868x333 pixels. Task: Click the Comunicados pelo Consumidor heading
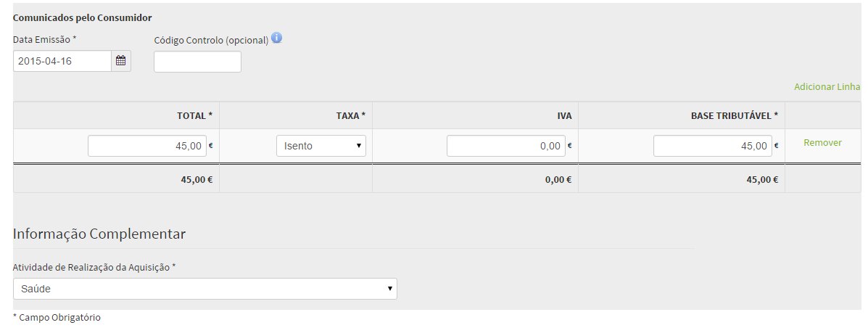(x=83, y=17)
